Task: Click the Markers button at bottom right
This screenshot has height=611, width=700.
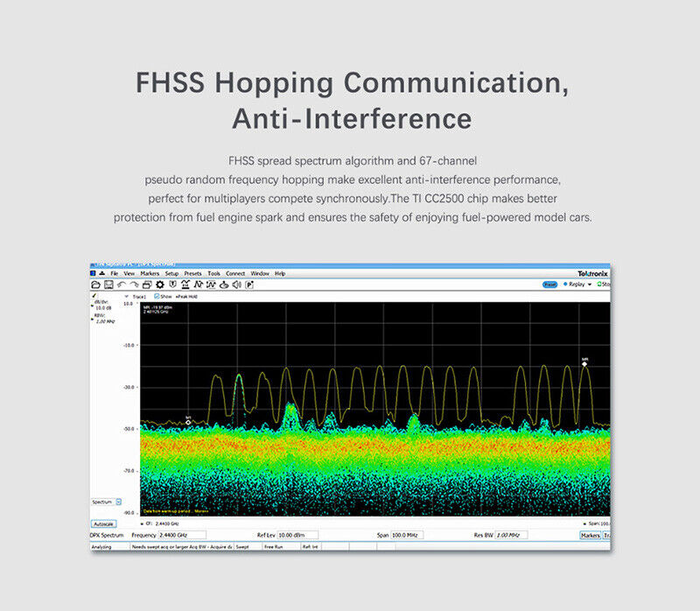Action: click(x=591, y=535)
